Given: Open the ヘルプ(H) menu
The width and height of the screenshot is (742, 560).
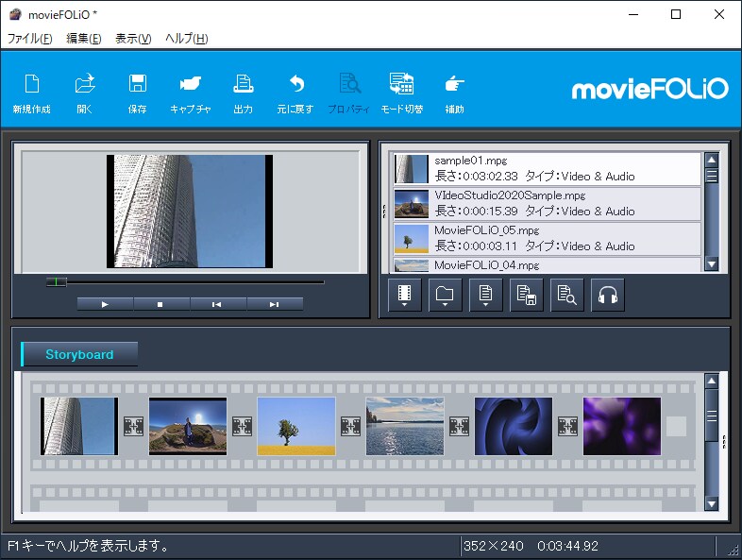Looking at the screenshot, I should click(x=187, y=39).
